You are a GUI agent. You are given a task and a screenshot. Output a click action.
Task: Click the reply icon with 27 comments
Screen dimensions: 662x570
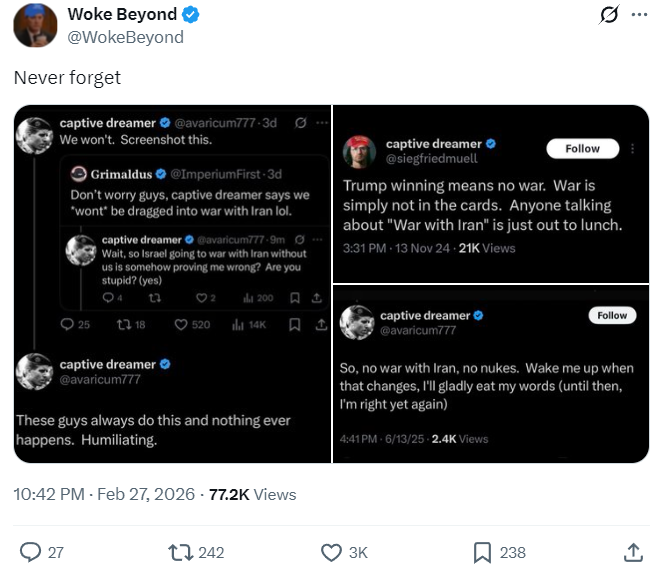click(x=31, y=552)
